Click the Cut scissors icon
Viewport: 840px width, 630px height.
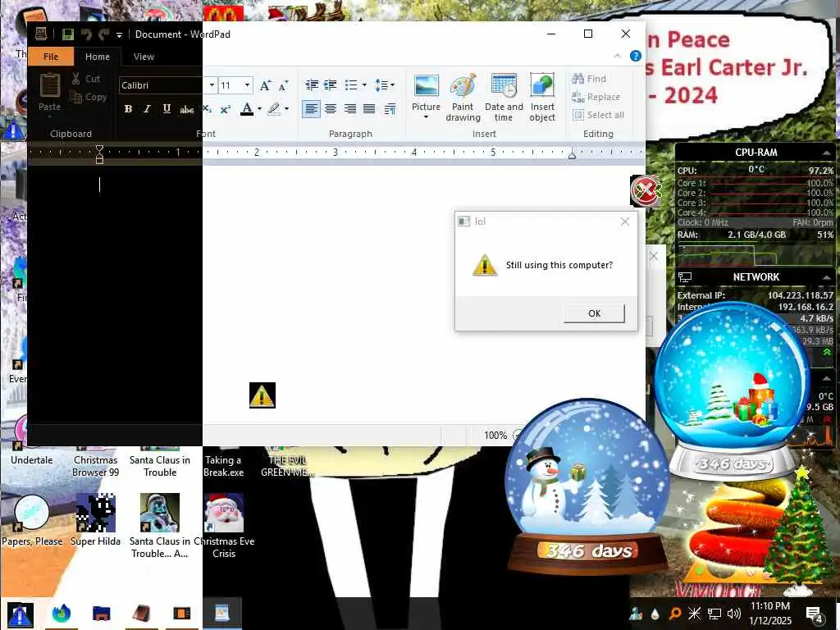pos(76,79)
